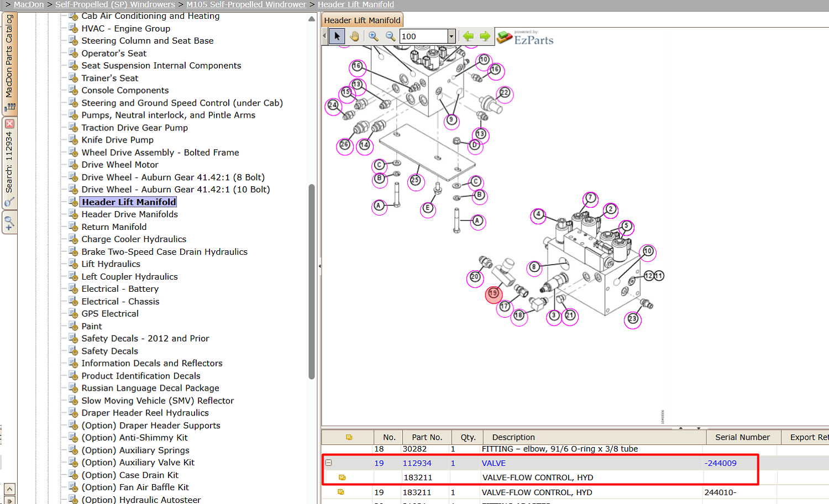The height and width of the screenshot is (504, 829).
Task: Click callout 8 on the lower manifold
Action: (x=534, y=267)
